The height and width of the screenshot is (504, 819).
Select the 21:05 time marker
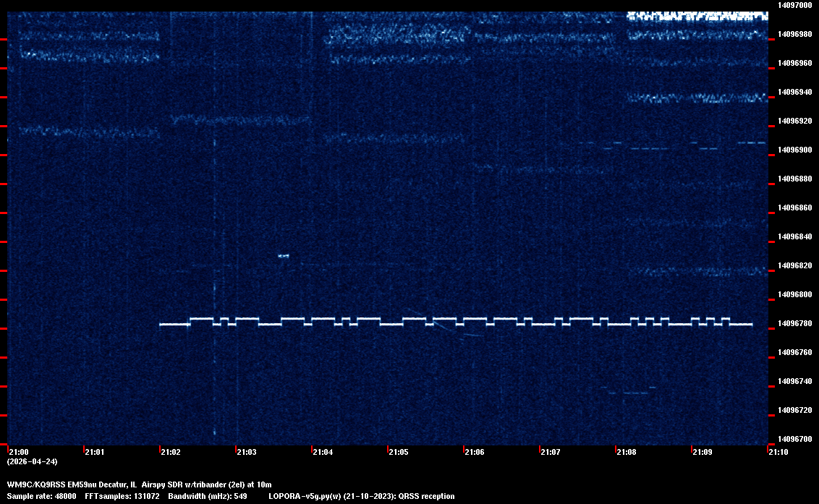(x=399, y=453)
